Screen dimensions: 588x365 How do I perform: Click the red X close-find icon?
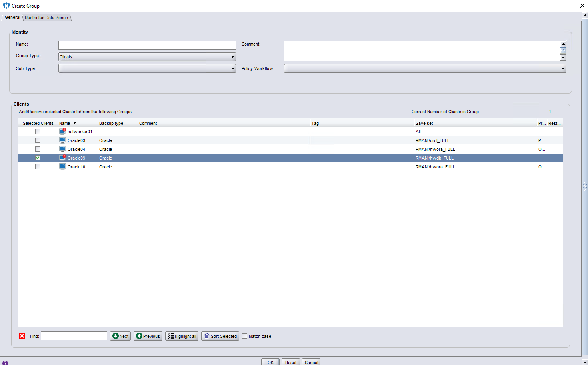(22, 336)
